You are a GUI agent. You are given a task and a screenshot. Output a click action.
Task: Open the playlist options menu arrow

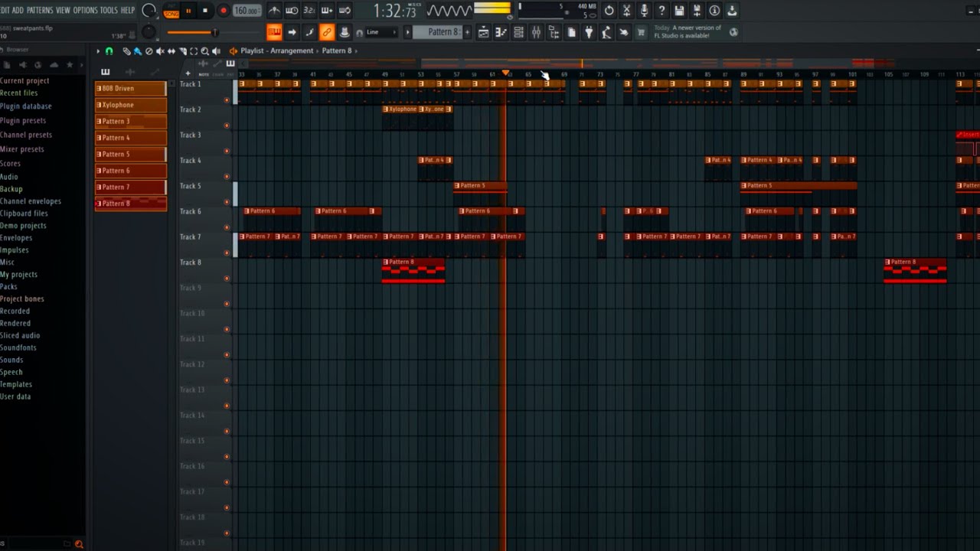tap(98, 51)
